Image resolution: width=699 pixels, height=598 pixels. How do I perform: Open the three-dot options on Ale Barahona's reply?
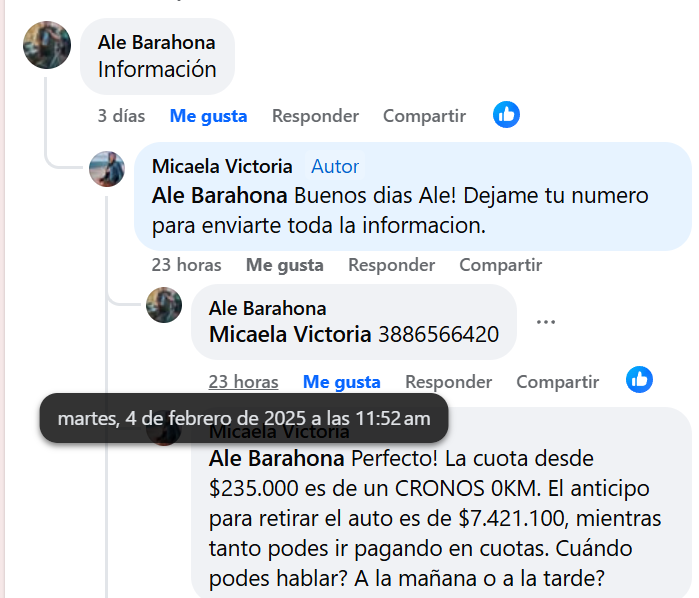pyautogui.click(x=546, y=322)
